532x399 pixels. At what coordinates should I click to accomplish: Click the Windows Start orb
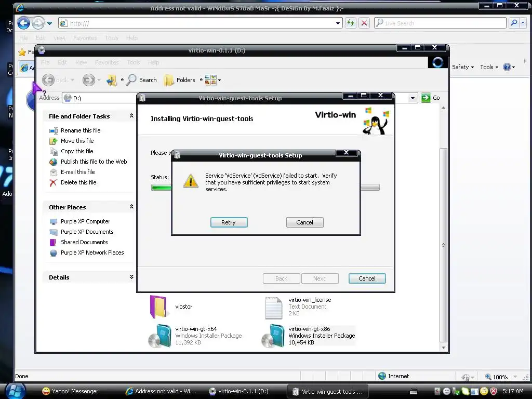15,391
